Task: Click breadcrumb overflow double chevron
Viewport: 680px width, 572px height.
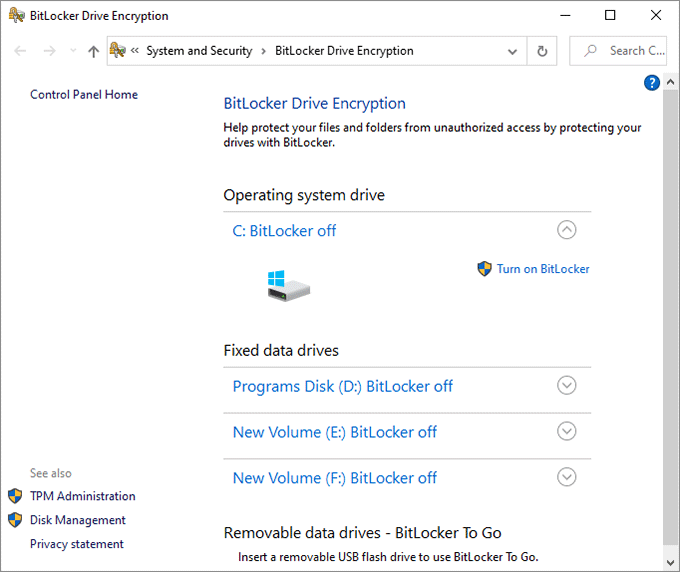Action: tap(135, 51)
